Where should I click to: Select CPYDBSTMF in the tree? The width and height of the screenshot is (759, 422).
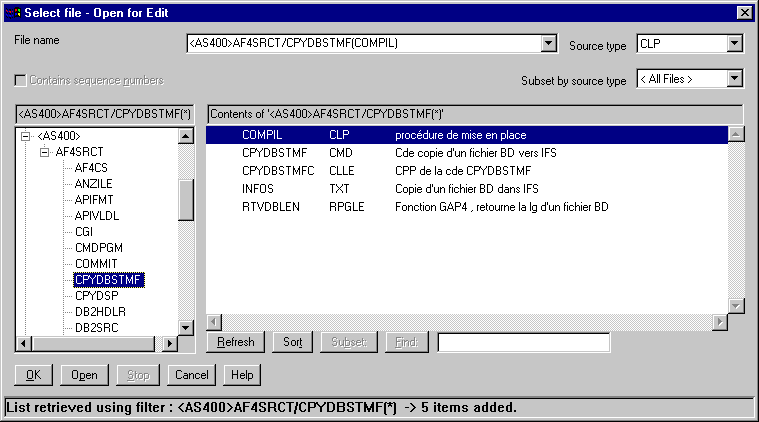point(110,280)
